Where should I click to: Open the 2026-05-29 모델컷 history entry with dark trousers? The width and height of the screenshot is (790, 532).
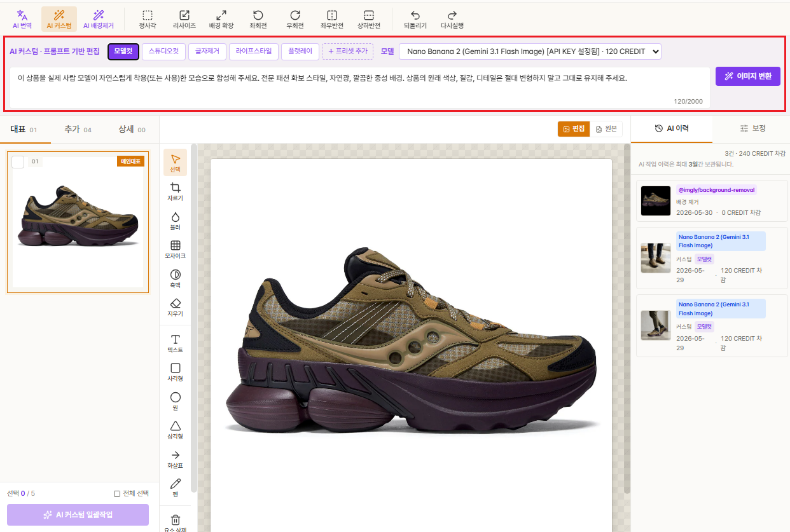click(712, 258)
